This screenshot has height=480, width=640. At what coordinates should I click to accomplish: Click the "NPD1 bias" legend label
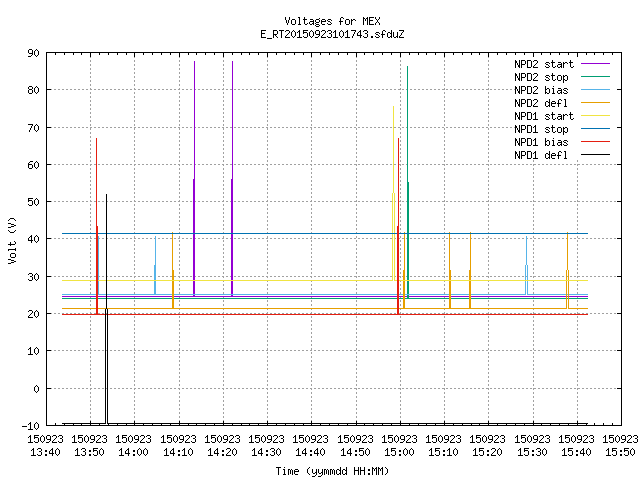pos(541,142)
